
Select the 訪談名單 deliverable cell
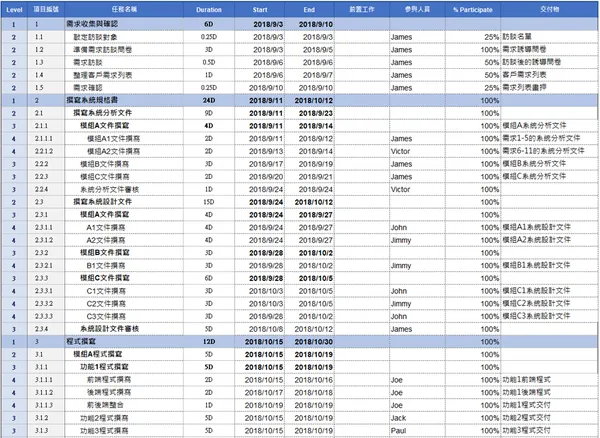(x=549, y=37)
